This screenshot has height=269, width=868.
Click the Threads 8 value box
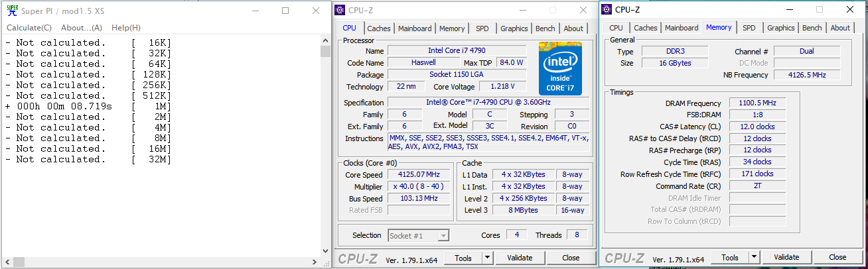(x=577, y=235)
